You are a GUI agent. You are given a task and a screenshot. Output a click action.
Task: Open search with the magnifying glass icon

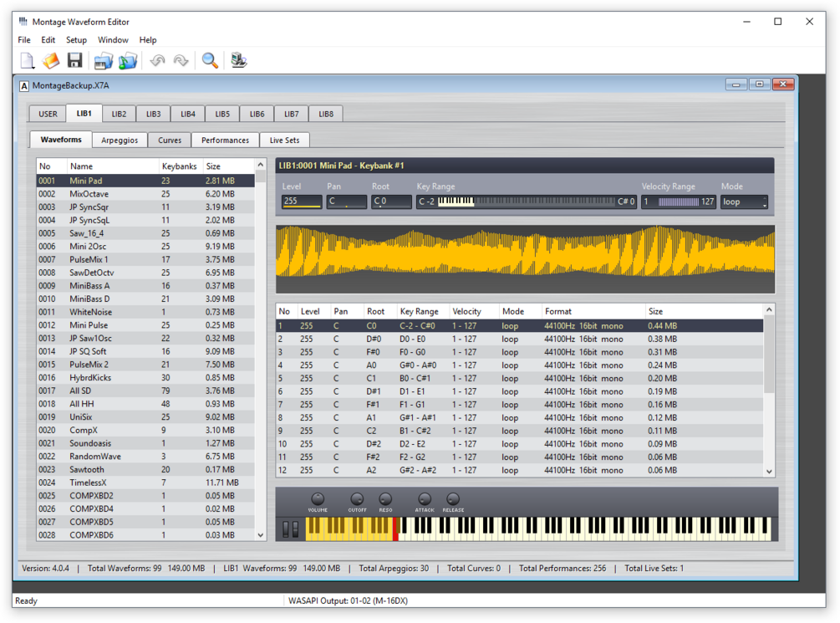210,60
